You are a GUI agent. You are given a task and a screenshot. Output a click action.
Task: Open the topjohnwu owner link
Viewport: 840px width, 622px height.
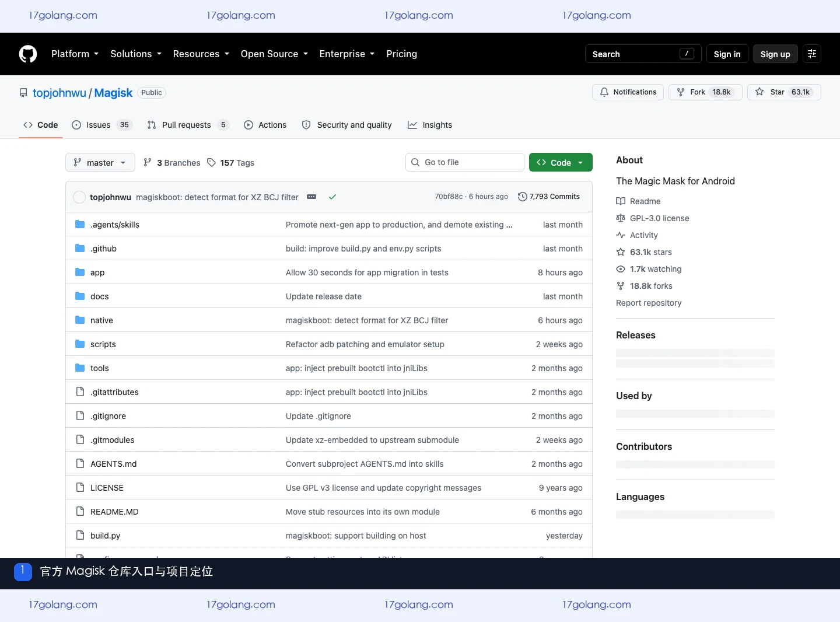pos(60,93)
